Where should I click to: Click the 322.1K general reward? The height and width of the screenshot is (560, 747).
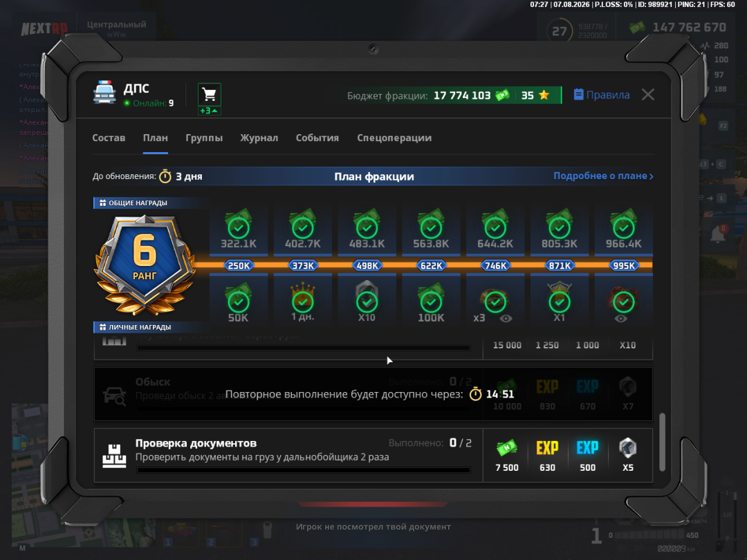[x=239, y=229]
